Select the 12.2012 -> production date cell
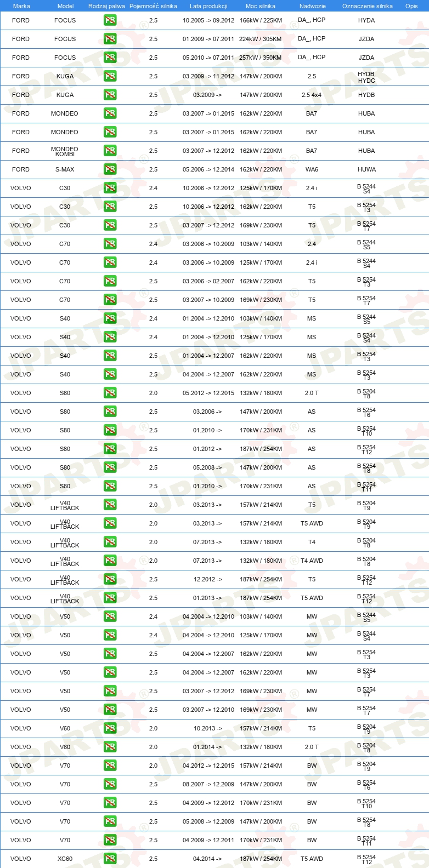The image size is (429, 868). click(207, 579)
